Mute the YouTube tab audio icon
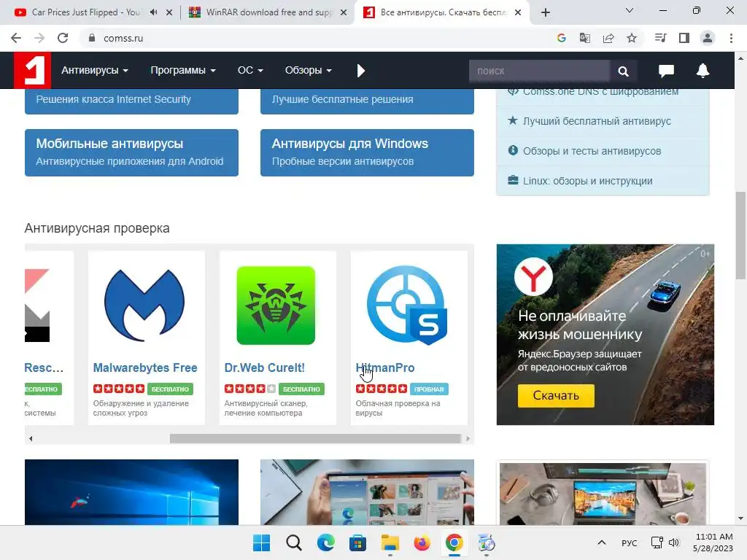747x560 pixels. pos(153,12)
